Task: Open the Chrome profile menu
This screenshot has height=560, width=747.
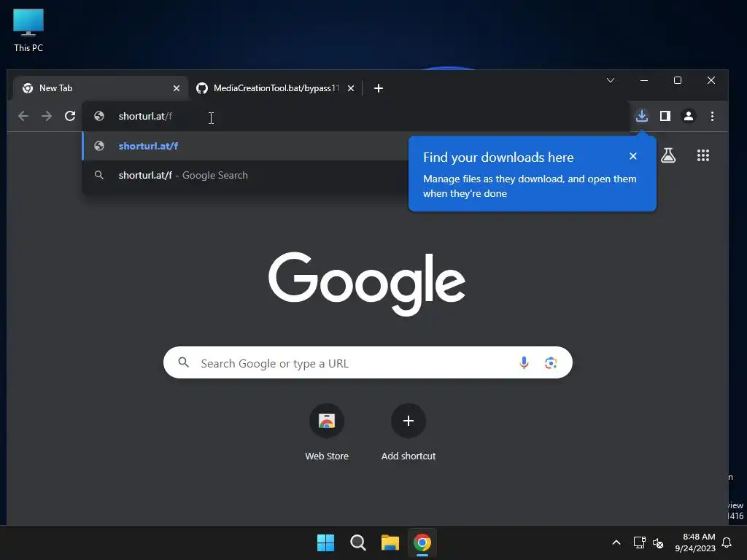Action: point(689,116)
